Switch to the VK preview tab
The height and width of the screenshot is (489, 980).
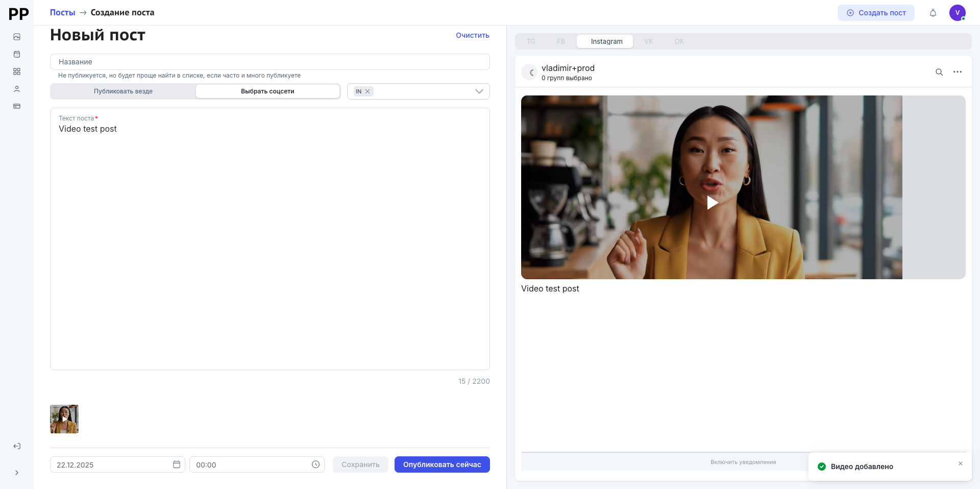(648, 41)
